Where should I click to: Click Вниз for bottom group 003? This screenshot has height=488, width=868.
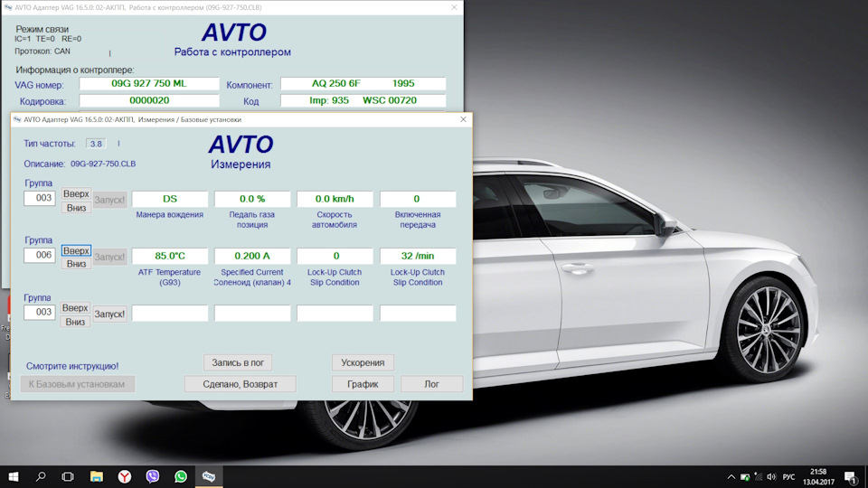[x=75, y=322]
